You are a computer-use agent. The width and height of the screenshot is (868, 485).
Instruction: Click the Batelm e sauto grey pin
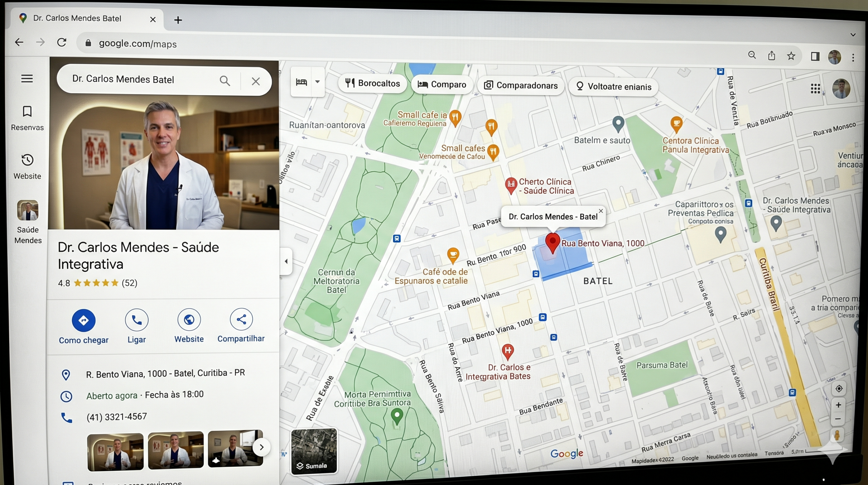(618, 124)
